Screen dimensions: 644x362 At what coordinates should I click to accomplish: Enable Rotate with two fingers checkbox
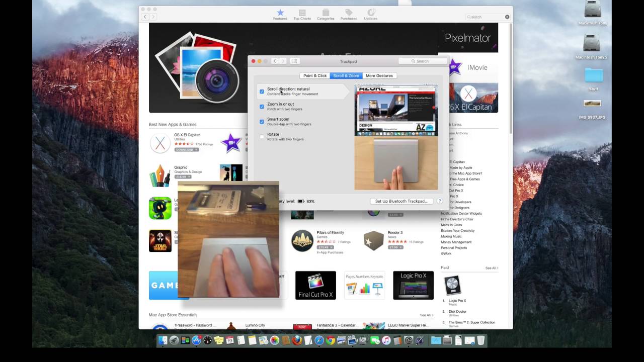[262, 137]
